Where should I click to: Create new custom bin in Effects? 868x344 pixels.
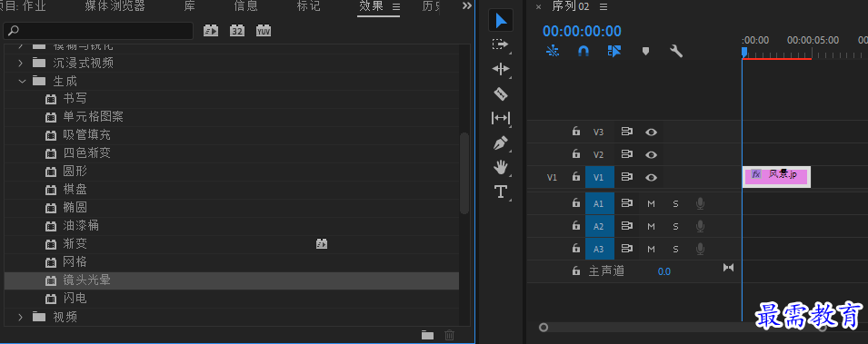(427, 335)
